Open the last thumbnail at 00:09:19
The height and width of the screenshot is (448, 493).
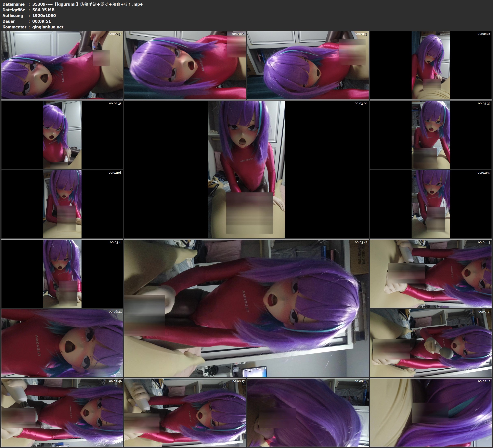[x=431, y=412]
